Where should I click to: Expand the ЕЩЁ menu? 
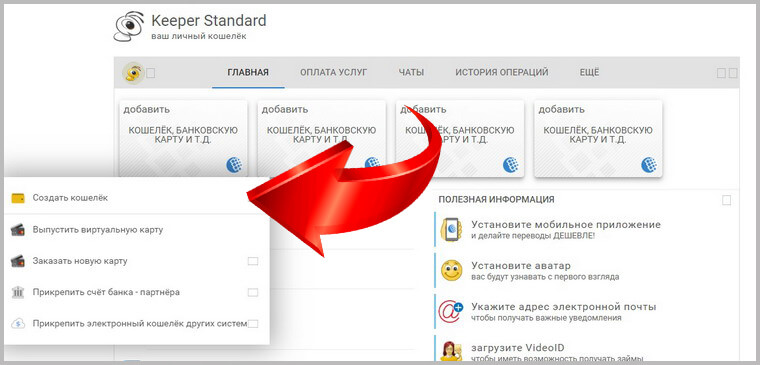(589, 73)
